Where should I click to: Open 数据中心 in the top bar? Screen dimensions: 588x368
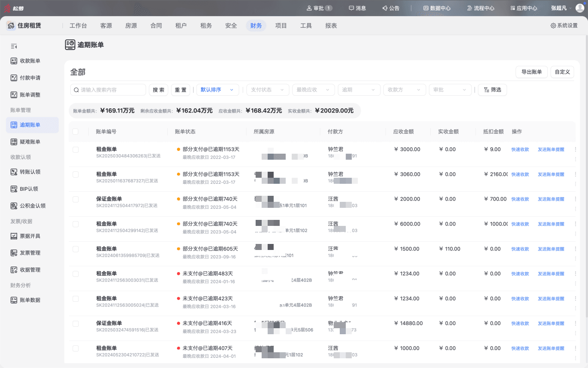pyautogui.click(x=436, y=8)
